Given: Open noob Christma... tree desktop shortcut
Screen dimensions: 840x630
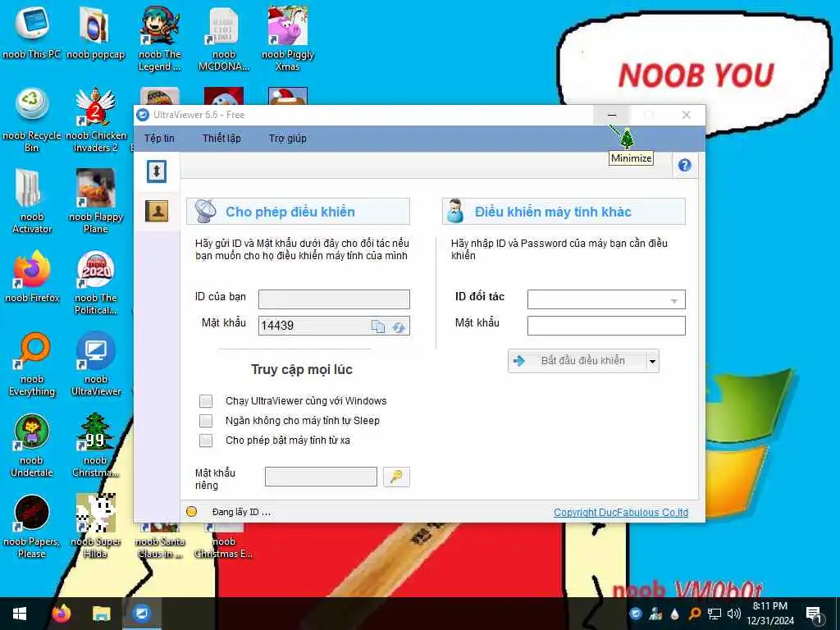Looking at the screenshot, I should [x=95, y=445].
